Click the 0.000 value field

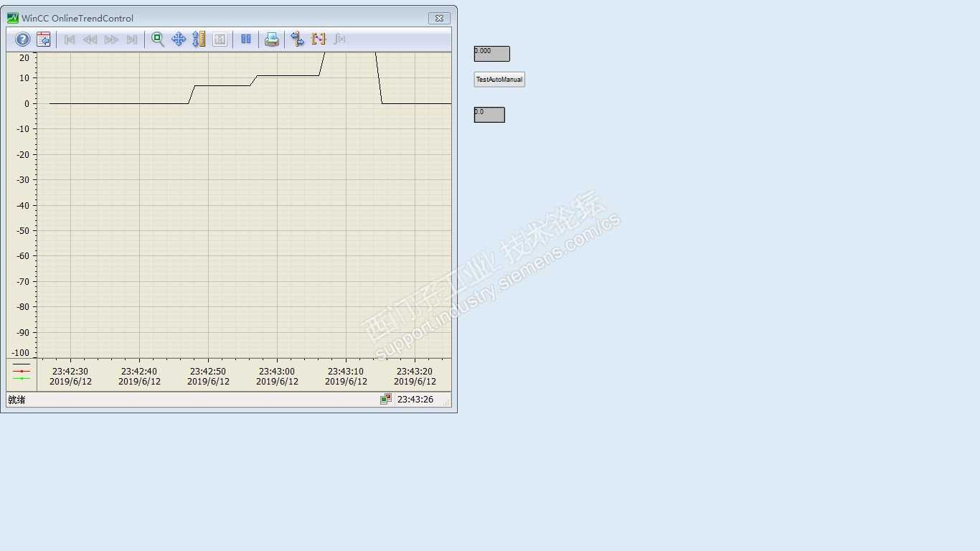tap(492, 54)
